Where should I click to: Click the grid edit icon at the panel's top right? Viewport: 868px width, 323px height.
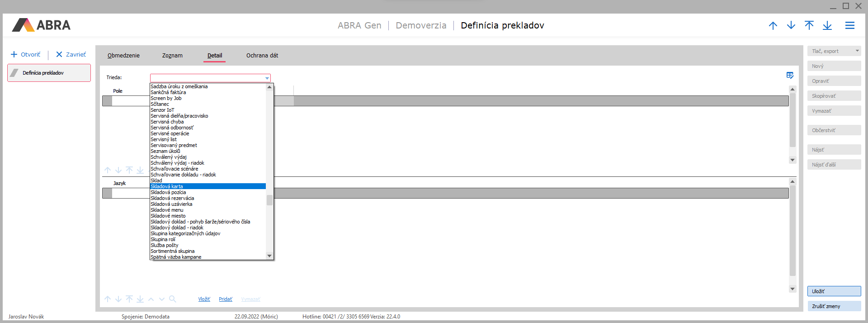tap(790, 76)
